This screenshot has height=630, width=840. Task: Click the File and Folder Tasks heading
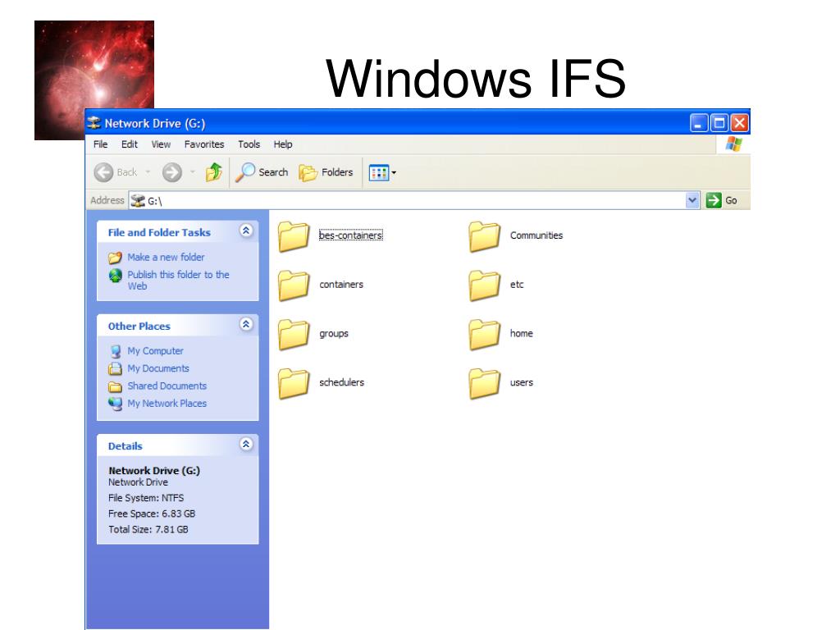[x=159, y=232]
